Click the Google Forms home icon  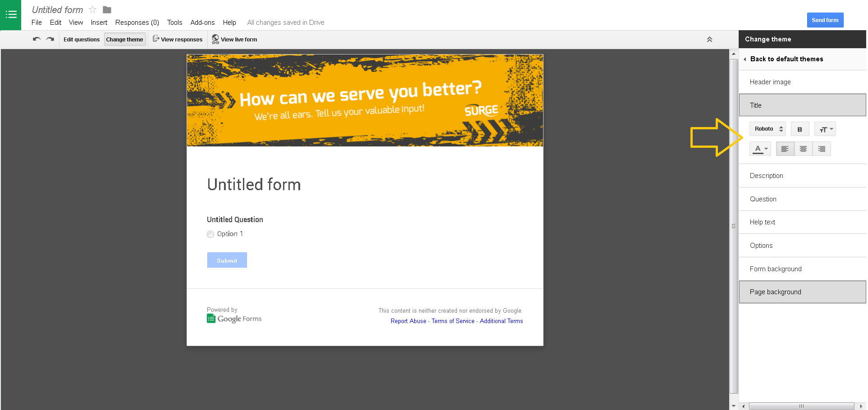(11, 15)
